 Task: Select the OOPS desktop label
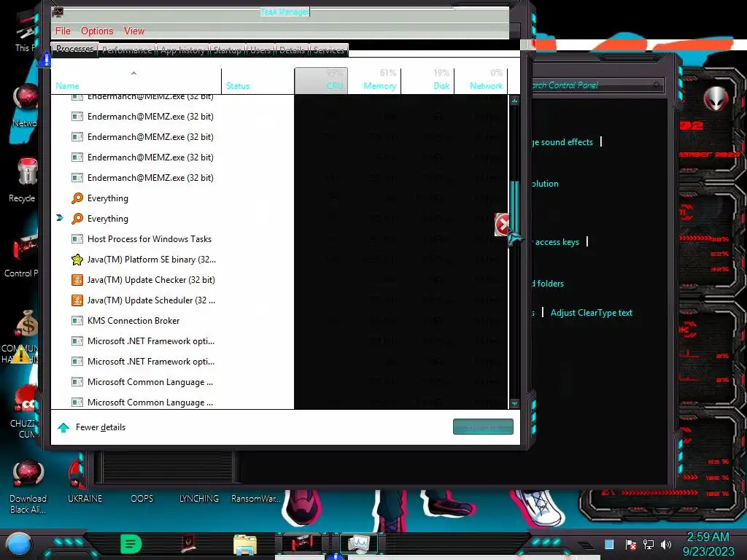coord(142,499)
